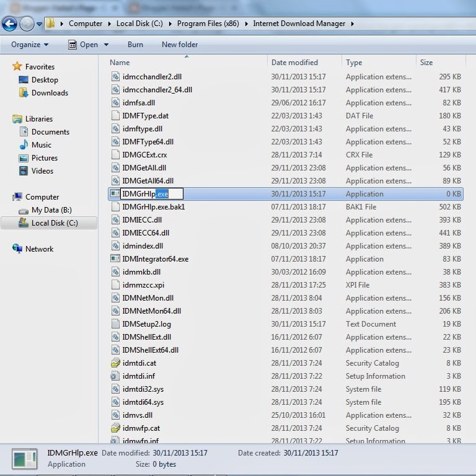
Task: Click the My Data (B:) drive icon
Action: click(24, 211)
